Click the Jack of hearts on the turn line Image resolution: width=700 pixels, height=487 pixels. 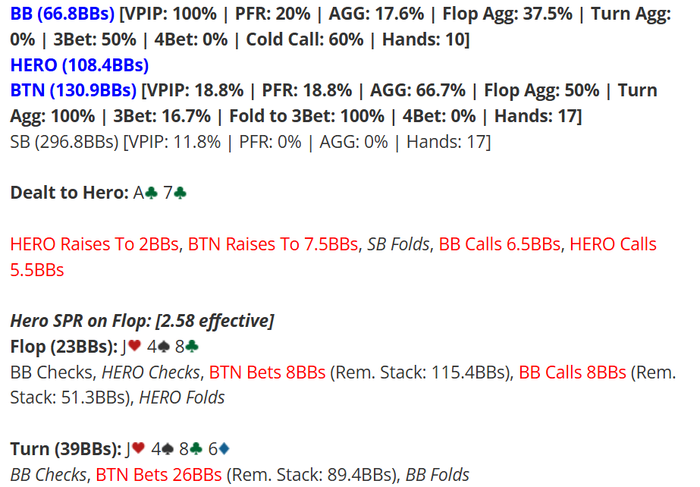(x=135, y=449)
